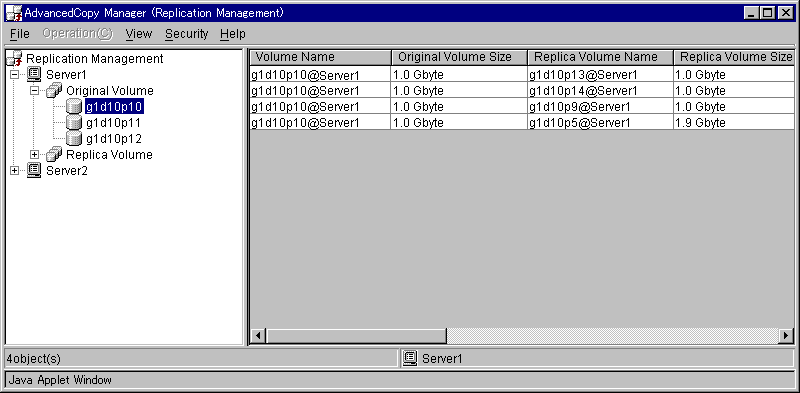Viewport: 800px width, 393px height.
Task: Click Original Volume Size cell in g1d10p14 row
Action: click(459, 91)
